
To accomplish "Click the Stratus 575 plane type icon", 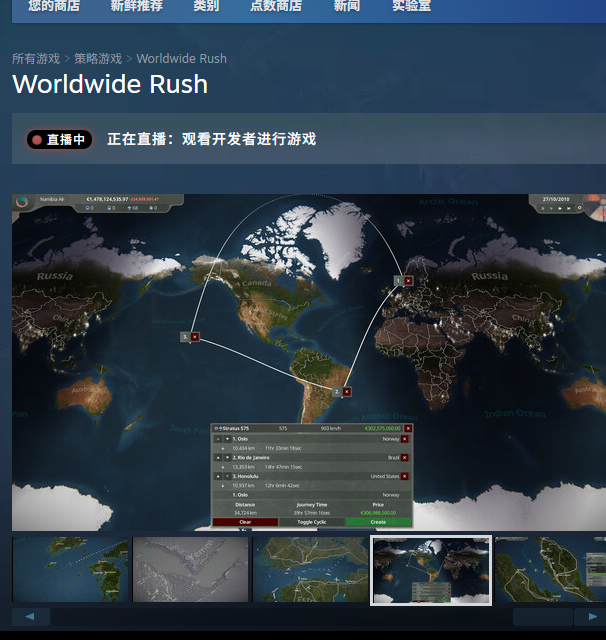I will [x=220, y=429].
